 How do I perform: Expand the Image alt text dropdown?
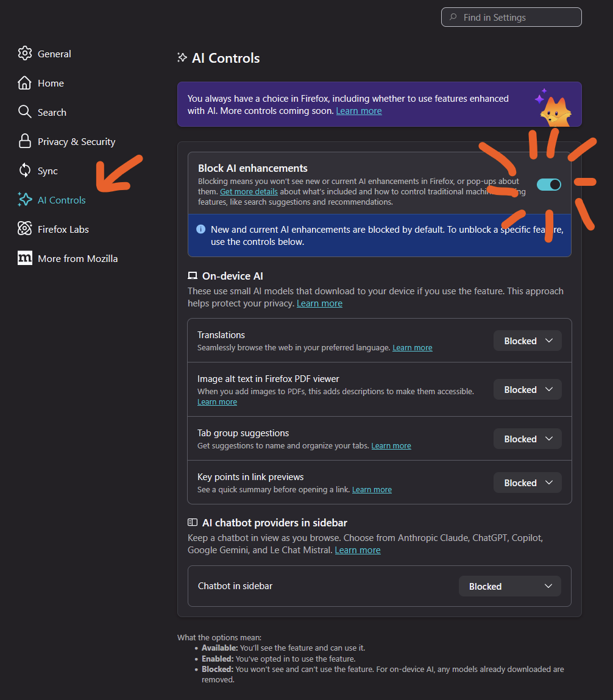click(x=527, y=390)
